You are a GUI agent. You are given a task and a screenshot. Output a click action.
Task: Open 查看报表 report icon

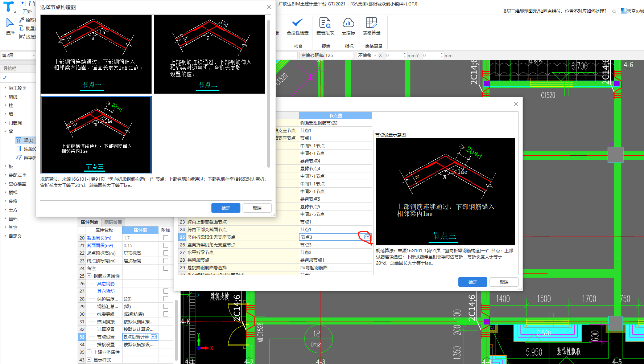(x=325, y=23)
